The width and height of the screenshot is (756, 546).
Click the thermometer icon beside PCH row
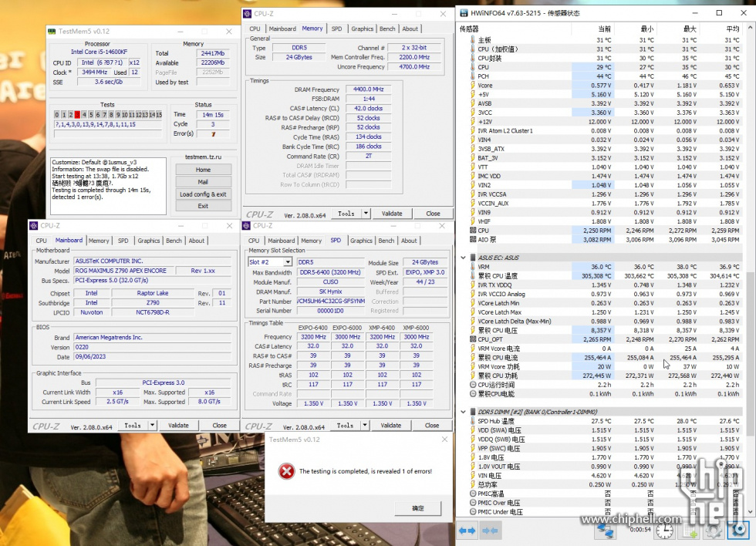coord(473,76)
